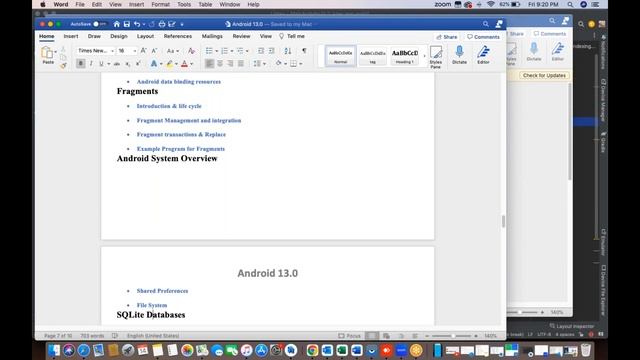Adjust the zoom slider in Word status bar
The width and height of the screenshot is (640, 360).
coord(452,336)
